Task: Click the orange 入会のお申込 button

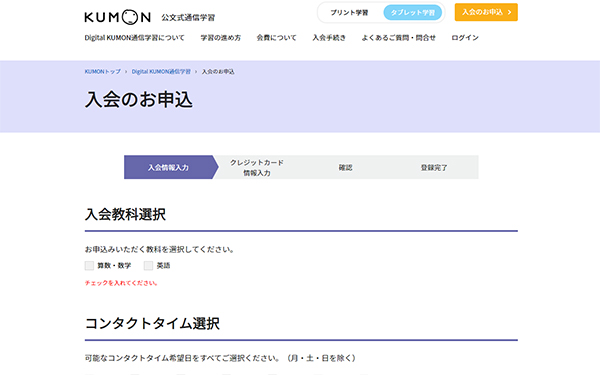Action: (x=486, y=12)
